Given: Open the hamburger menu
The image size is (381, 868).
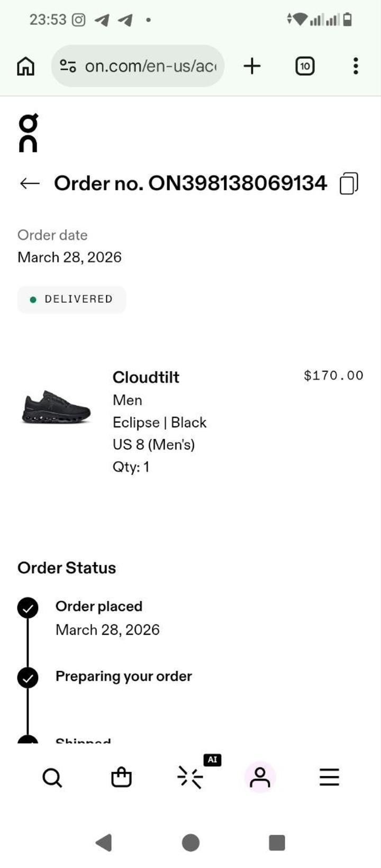Looking at the screenshot, I should pos(329,777).
